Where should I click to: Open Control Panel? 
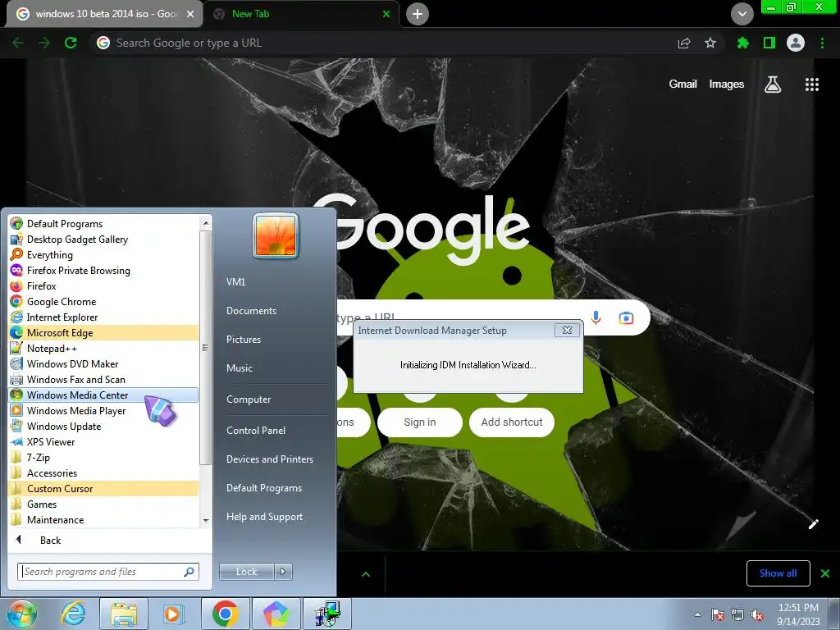click(x=256, y=430)
